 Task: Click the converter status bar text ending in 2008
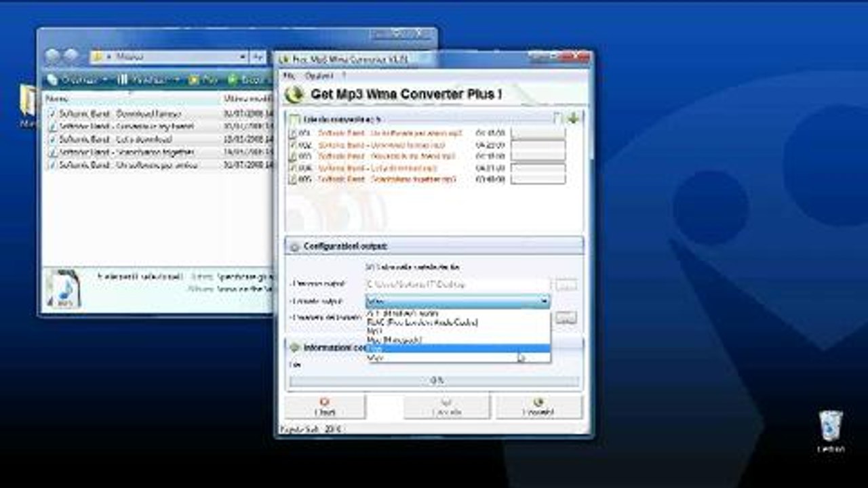tap(312, 429)
